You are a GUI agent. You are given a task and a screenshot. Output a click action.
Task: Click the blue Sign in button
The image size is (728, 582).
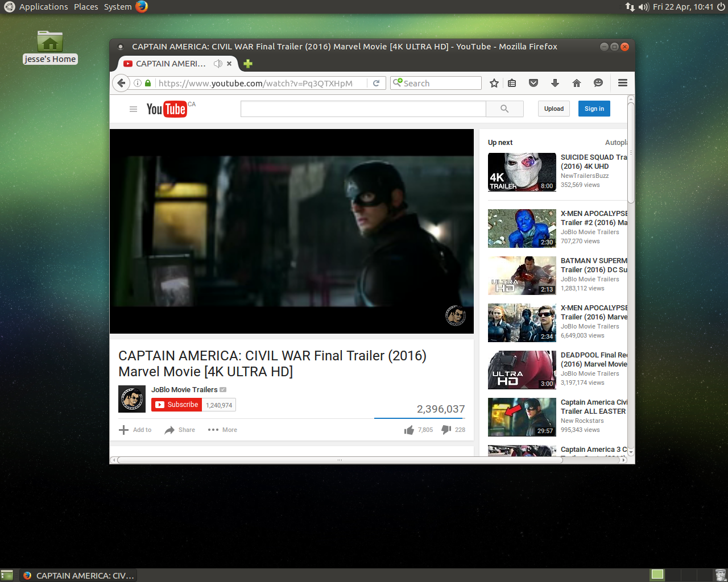[594, 109]
